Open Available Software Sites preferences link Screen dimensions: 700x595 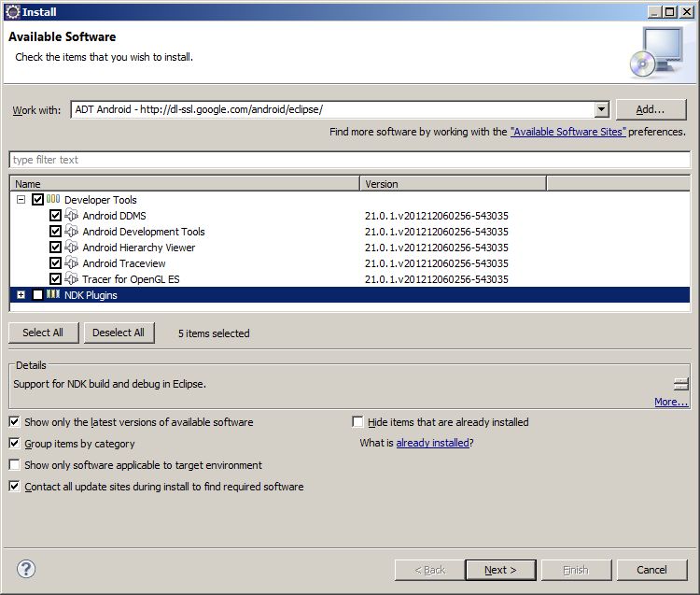tap(568, 132)
